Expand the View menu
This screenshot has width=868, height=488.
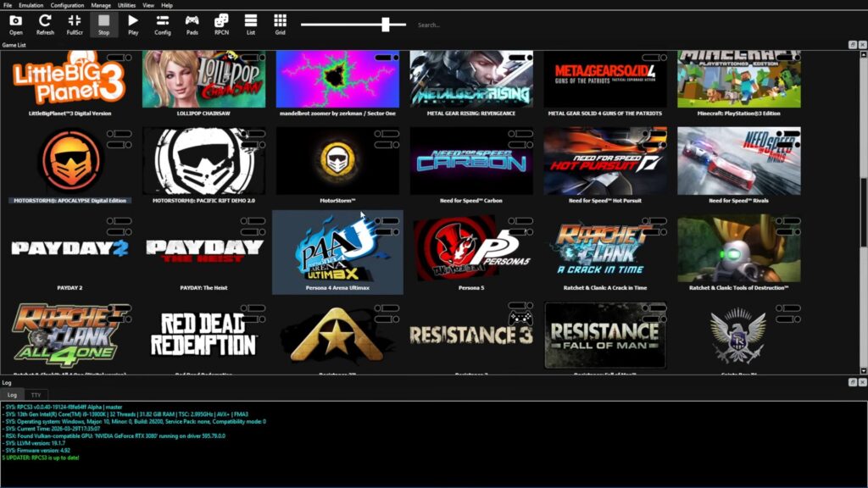147,5
